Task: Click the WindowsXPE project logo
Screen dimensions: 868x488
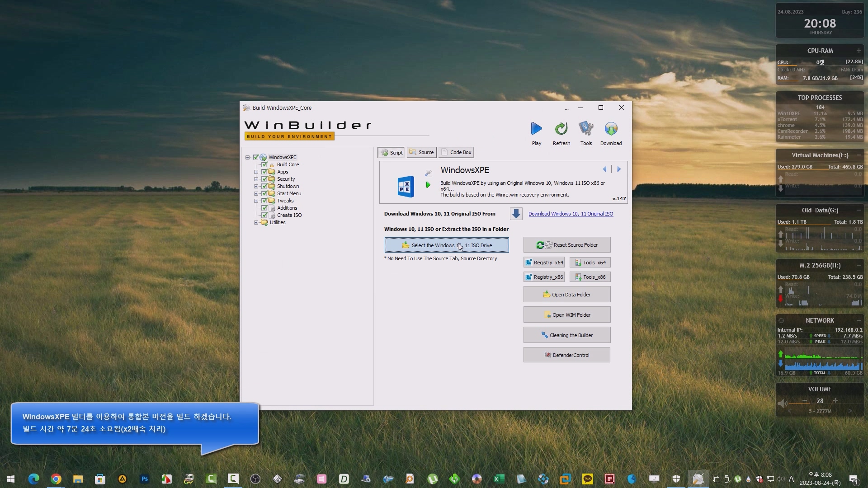Action: pos(406,186)
